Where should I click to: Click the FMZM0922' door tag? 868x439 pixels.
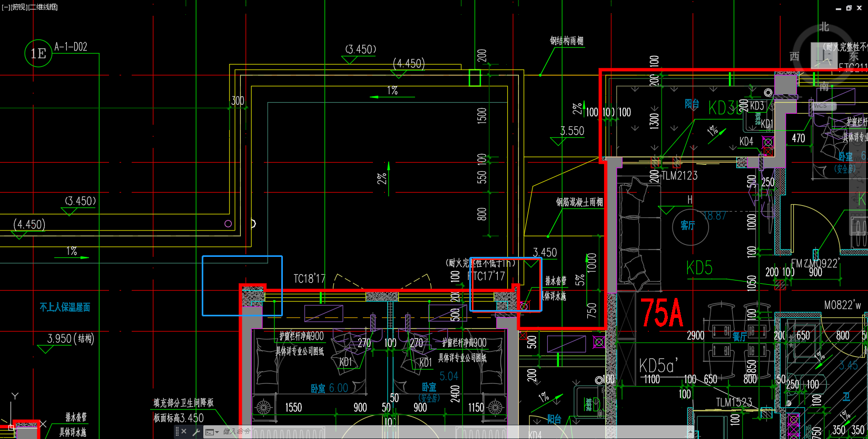tap(816, 263)
